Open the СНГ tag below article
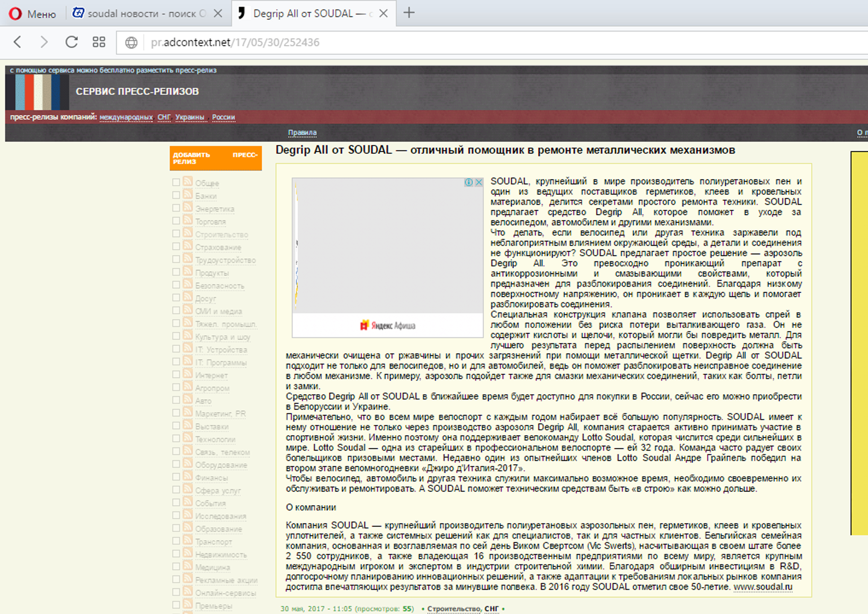 click(491, 609)
